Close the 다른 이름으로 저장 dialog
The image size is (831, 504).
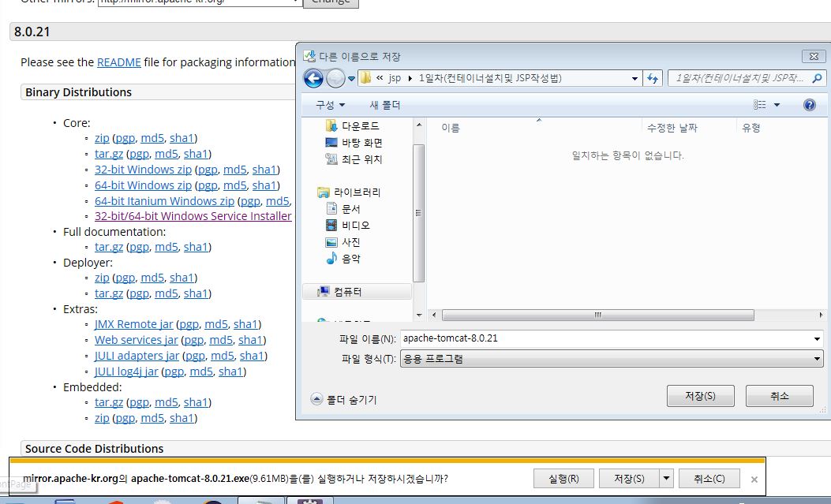(x=814, y=56)
